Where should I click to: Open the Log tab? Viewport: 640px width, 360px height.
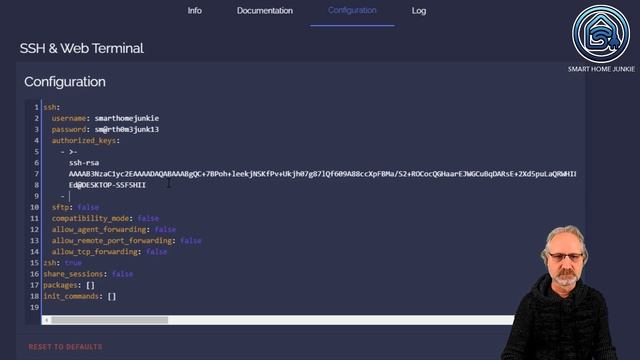point(419,11)
